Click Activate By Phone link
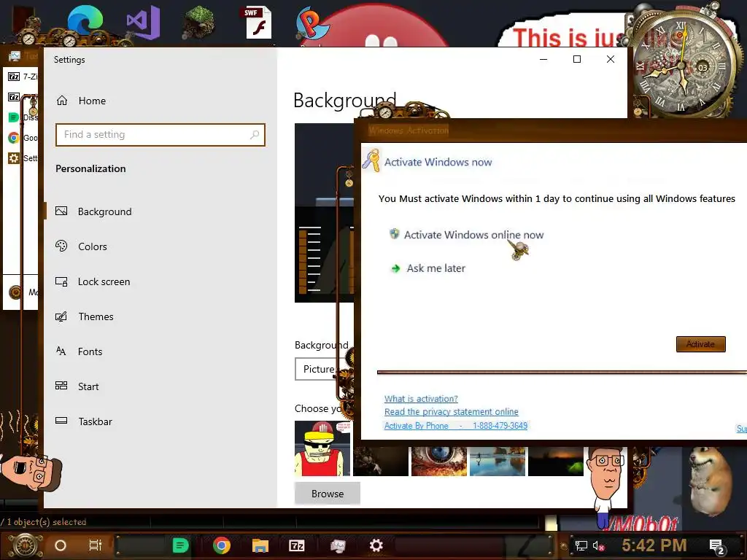The width and height of the screenshot is (747, 560). point(456,426)
